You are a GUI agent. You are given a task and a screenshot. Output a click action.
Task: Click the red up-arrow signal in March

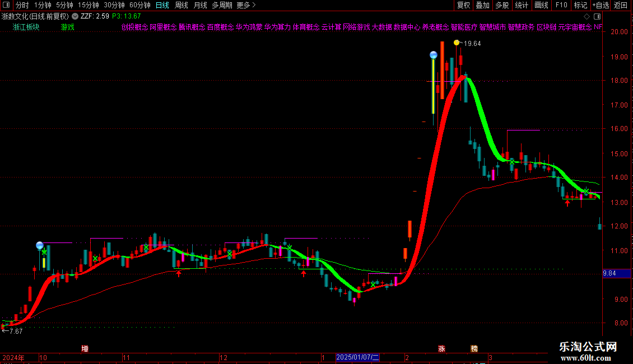[x=567, y=203]
